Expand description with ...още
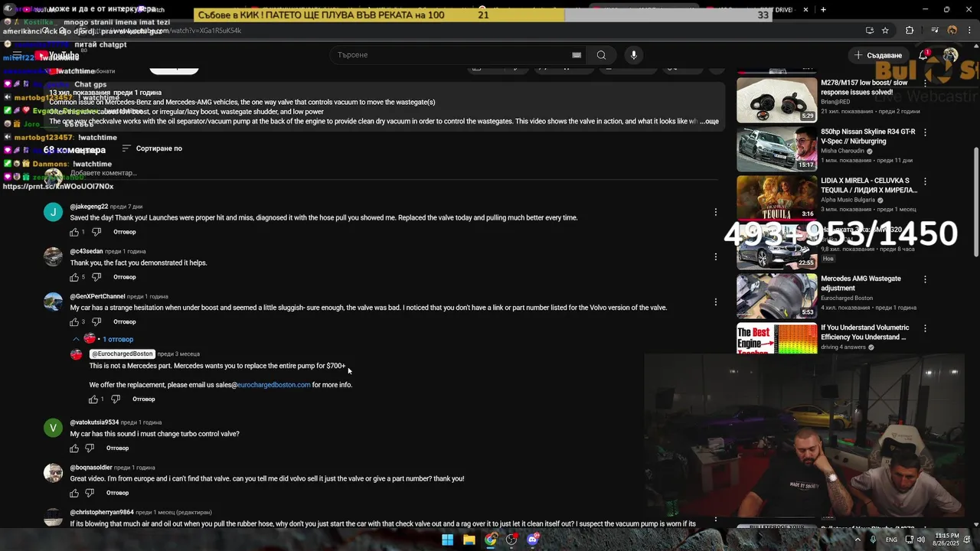This screenshot has height=551, width=980. 709,122
